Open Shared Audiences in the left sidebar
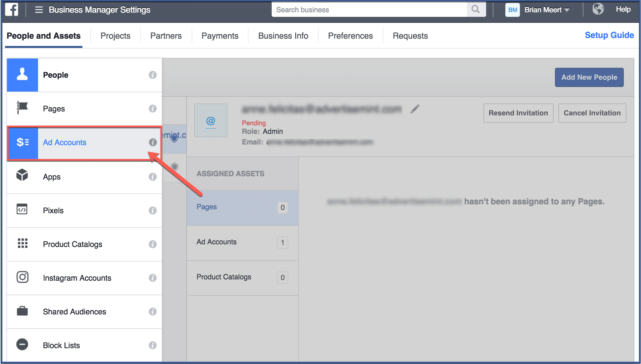Viewport: 641px width, 364px height. [84, 312]
